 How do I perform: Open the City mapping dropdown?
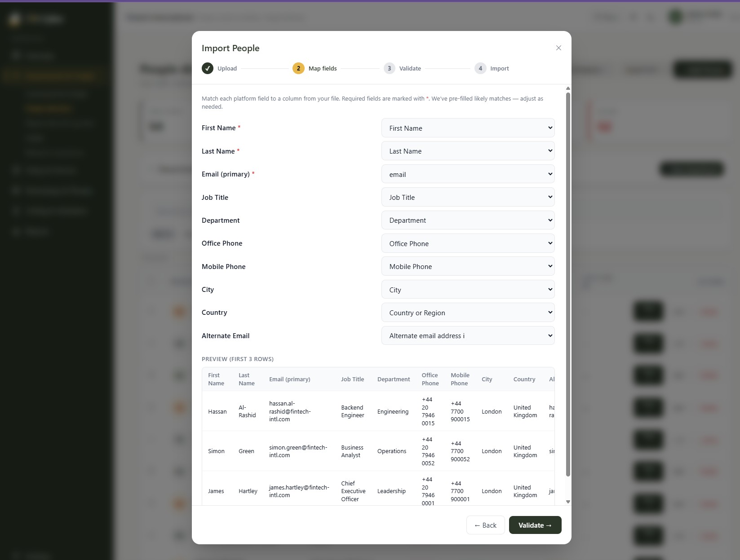[468, 290]
